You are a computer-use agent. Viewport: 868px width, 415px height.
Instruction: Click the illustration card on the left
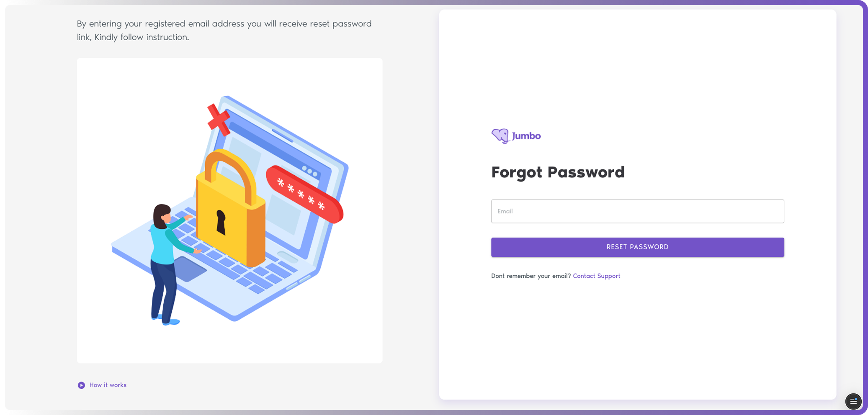[x=229, y=210]
